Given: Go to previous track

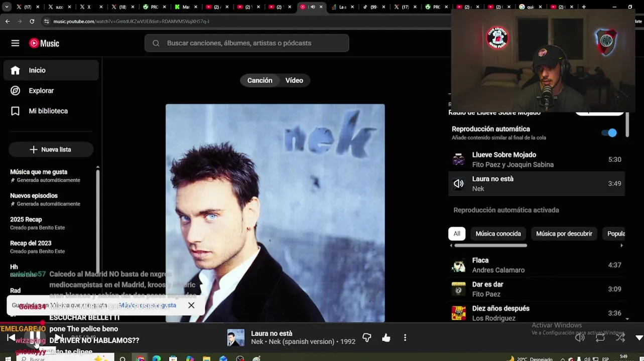Looking at the screenshot, I should (11, 337).
